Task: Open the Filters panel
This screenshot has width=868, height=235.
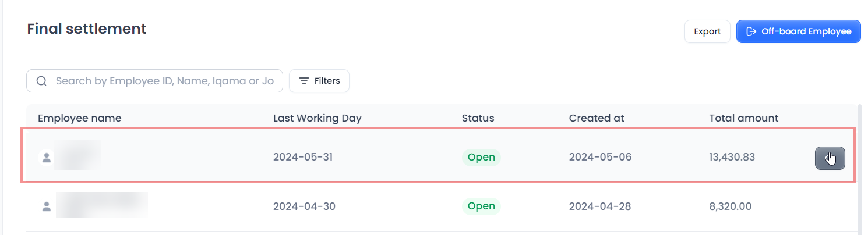Action: click(319, 81)
